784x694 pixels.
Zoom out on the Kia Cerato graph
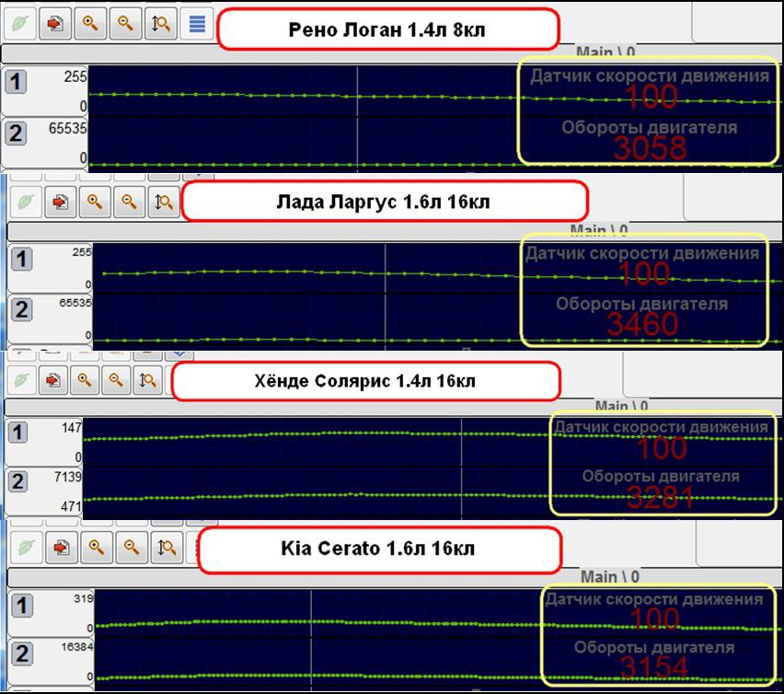(131, 548)
